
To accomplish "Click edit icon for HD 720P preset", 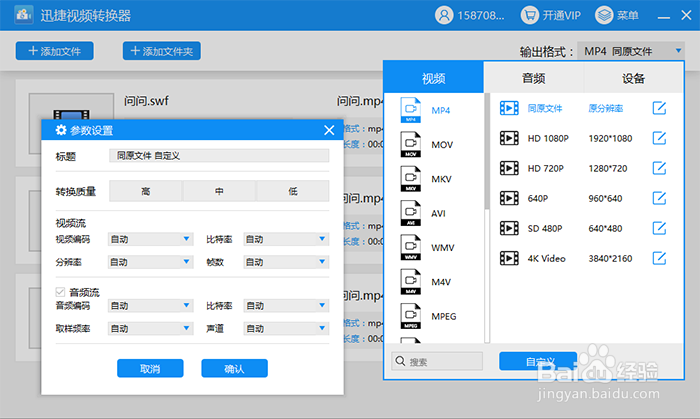I will (659, 168).
